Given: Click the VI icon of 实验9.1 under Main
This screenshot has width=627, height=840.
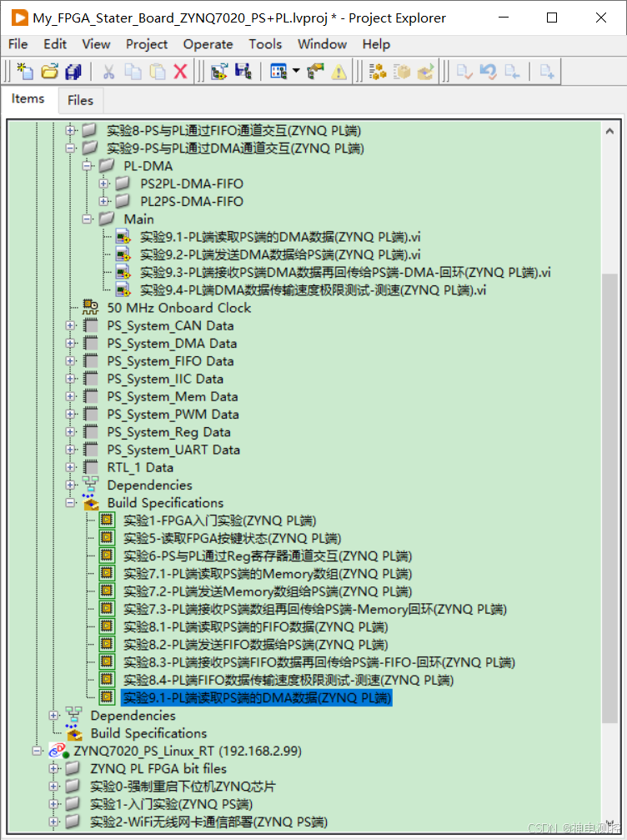Looking at the screenshot, I should (x=123, y=237).
